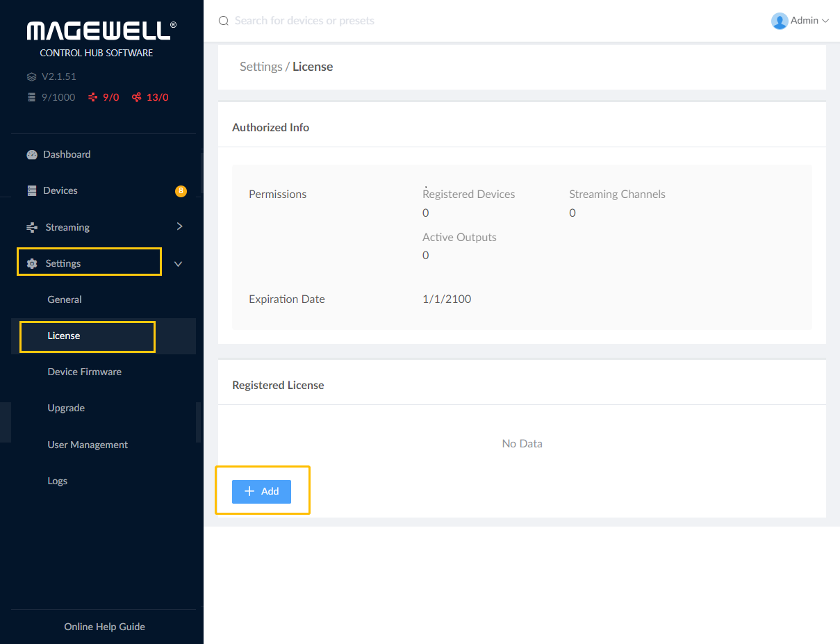Screen dimensions: 840x644
Task: Open User Management page
Action: (x=88, y=445)
